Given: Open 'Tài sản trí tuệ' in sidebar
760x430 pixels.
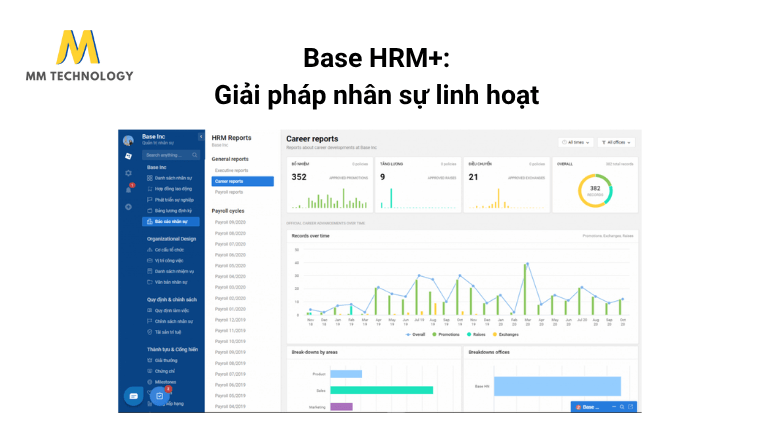Looking at the screenshot, I should [x=168, y=332].
